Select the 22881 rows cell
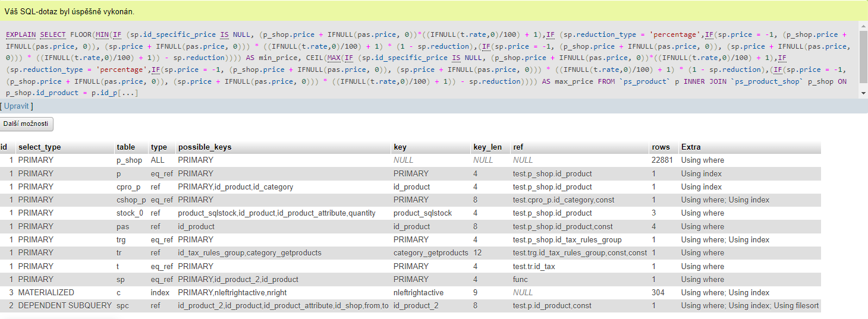 click(663, 160)
